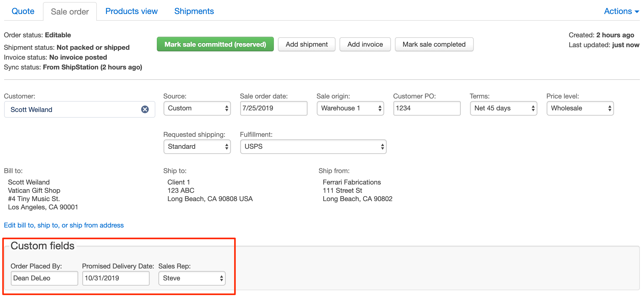Open the Quote tab
Image resolution: width=644 pixels, height=298 pixels.
(x=23, y=11)
